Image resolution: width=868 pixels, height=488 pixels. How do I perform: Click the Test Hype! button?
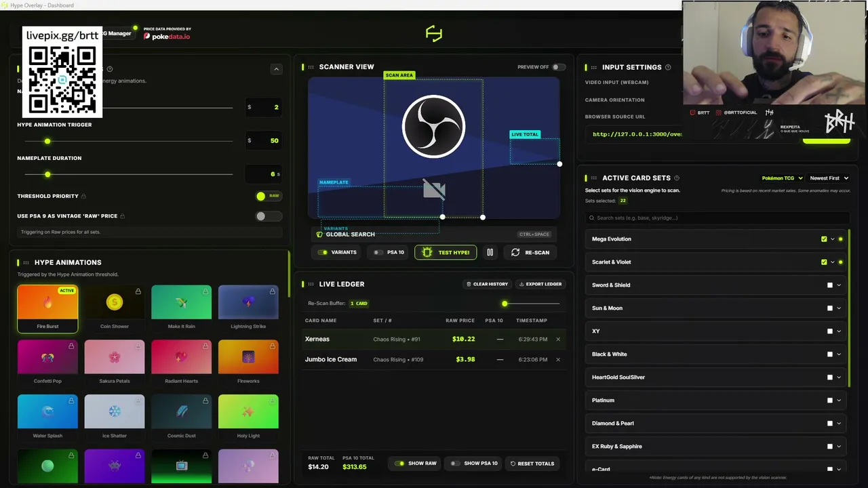[x=446, y=252]
